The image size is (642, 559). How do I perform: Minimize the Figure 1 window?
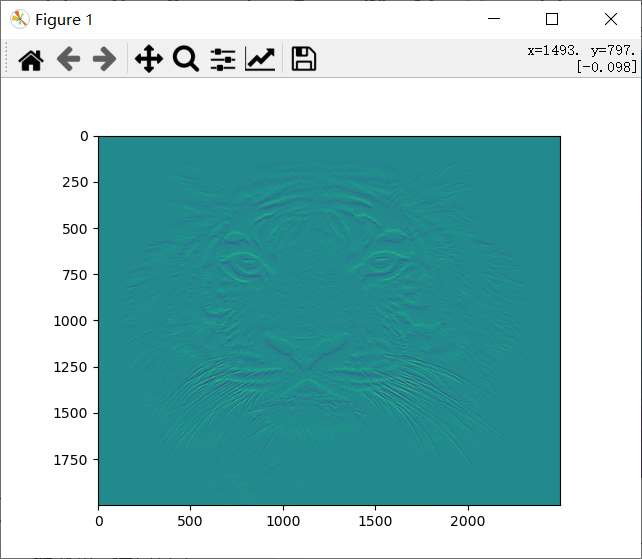[x=494, y=19]
